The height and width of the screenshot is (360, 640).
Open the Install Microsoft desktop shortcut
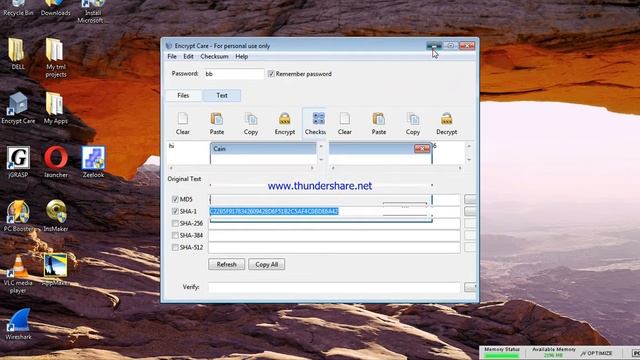(x=92, y=11)
